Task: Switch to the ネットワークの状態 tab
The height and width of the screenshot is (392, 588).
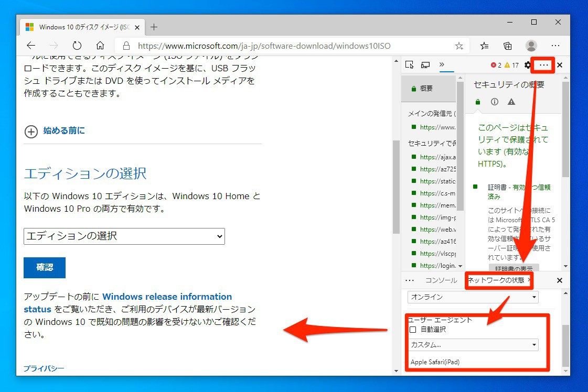Action: click(x=496, y=280)
